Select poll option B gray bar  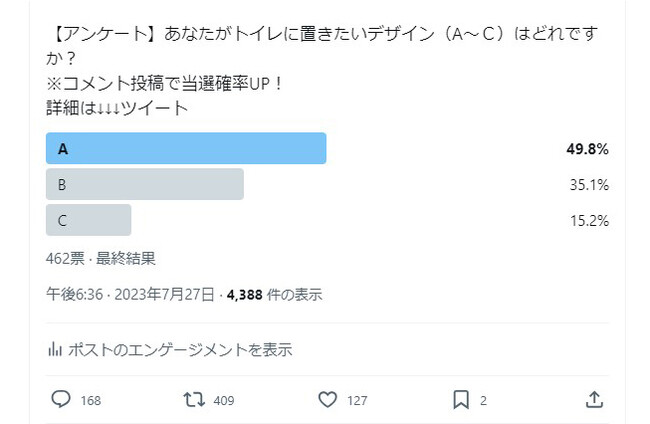click(145, 184)
